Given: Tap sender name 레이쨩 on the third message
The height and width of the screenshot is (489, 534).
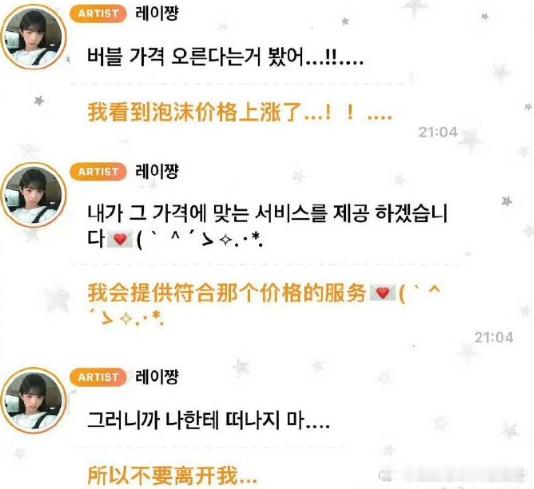Looking at the screenshot, I should (157, 377).
